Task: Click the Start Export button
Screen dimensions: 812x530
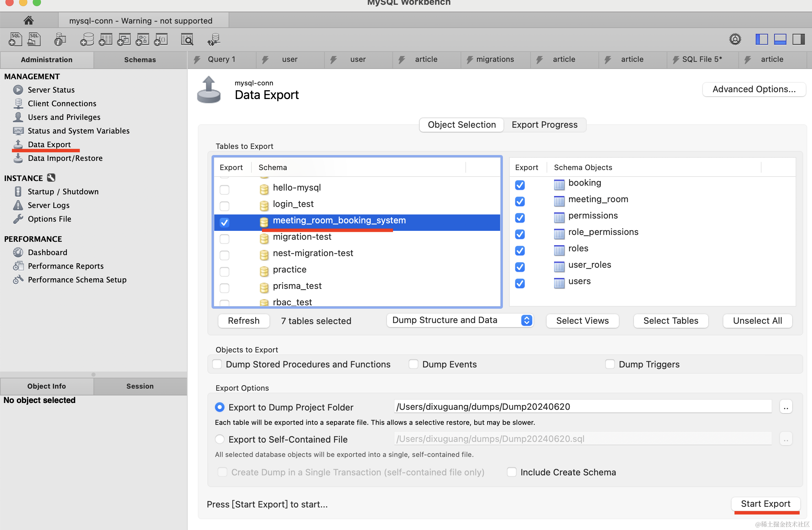Action: click(765, 504)
